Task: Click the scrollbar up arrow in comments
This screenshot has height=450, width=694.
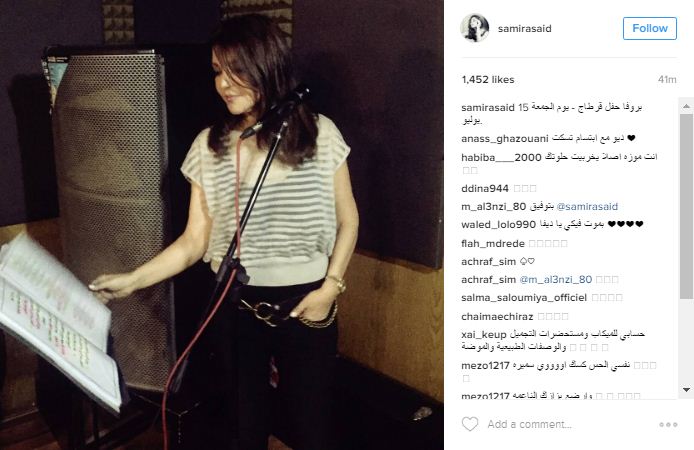Action: 686,106
